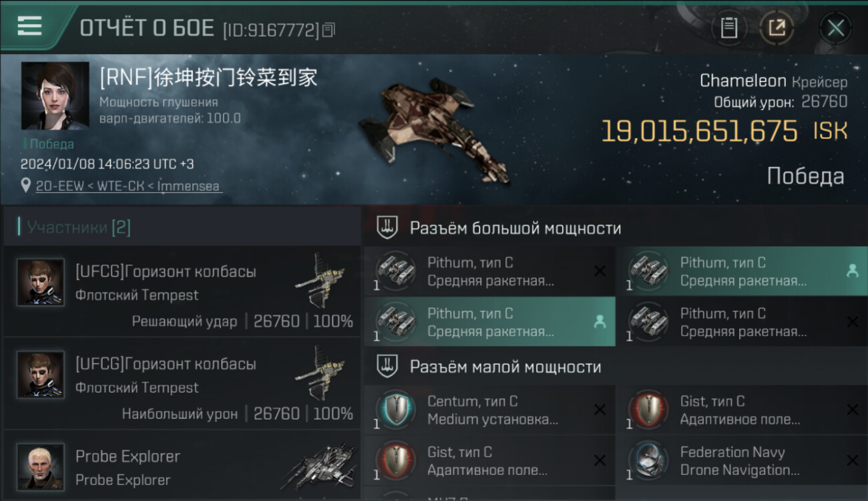This screenshot has height=501, width=868.
Task: Open the hamburger menu at top left
Action: [x=29, y=26]
